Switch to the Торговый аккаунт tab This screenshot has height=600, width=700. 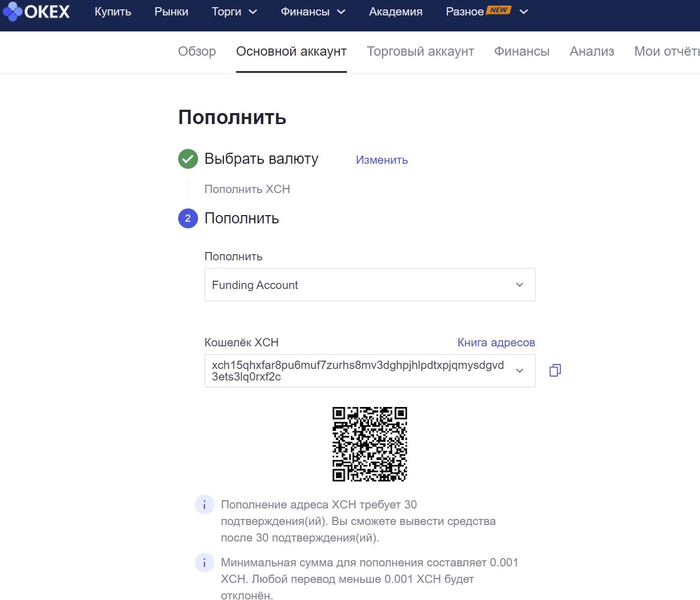coord(420,51)
